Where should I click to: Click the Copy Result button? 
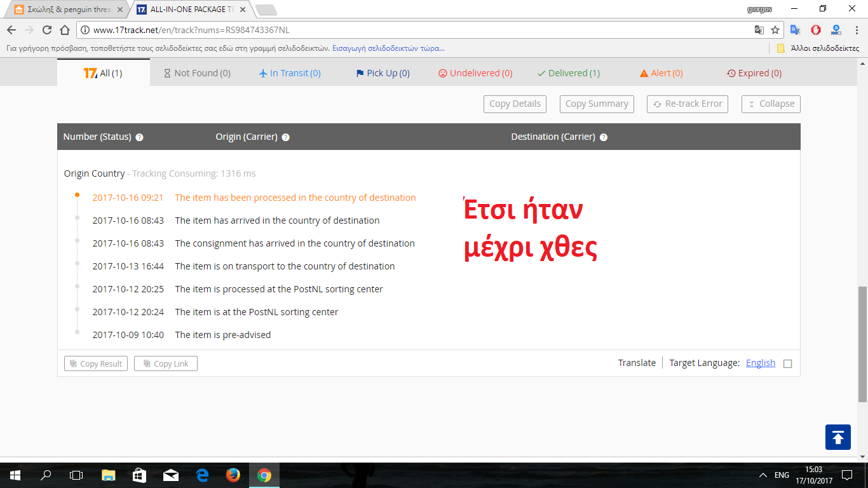96,363
